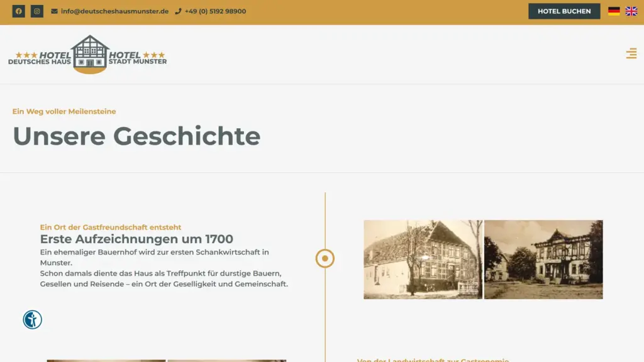Switch language with the German flag
This screenshot has height=362, width=644.
614,11
